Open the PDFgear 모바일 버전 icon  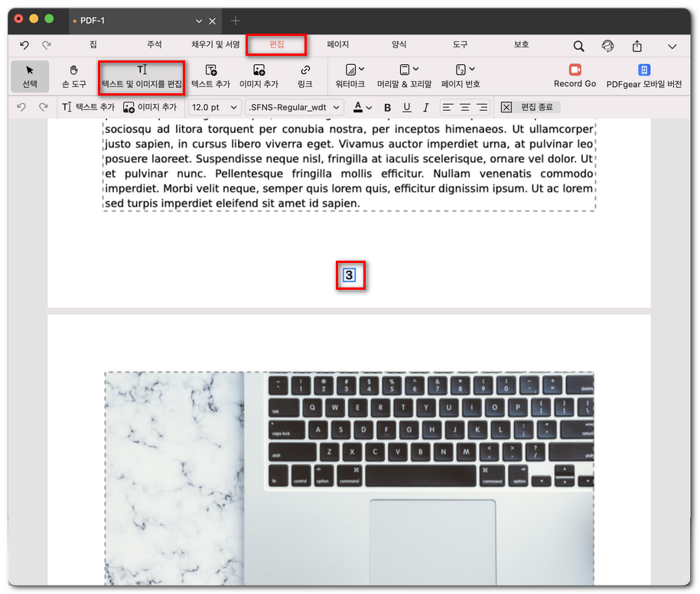[x=643, y=76]
